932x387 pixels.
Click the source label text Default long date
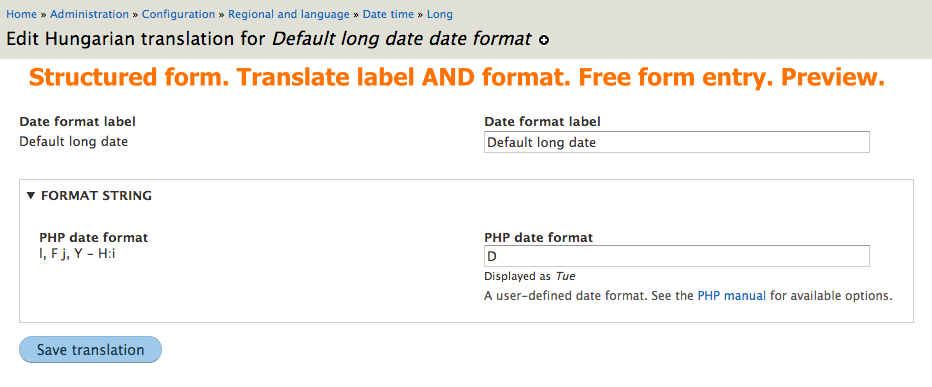(74, 142)
